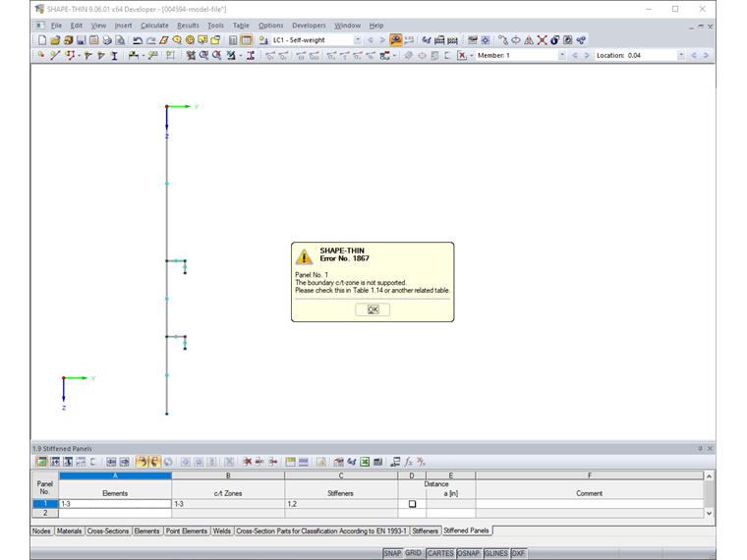Viewport: 747px width, 560px height.
Task: Switch to the Point Elements table tab
Action: (187, 531)
